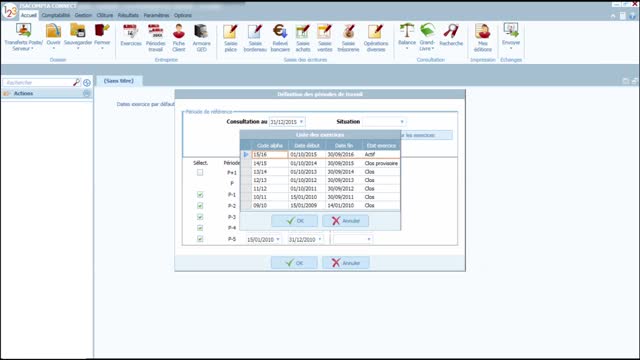
Task: Open the Exercices calendar icon
Action: coord(131,31)
